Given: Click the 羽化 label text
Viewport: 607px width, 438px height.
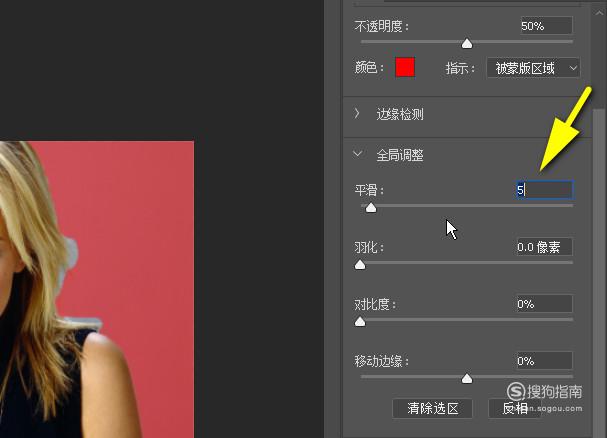Looking at the screenshot, I should [369, 247].
